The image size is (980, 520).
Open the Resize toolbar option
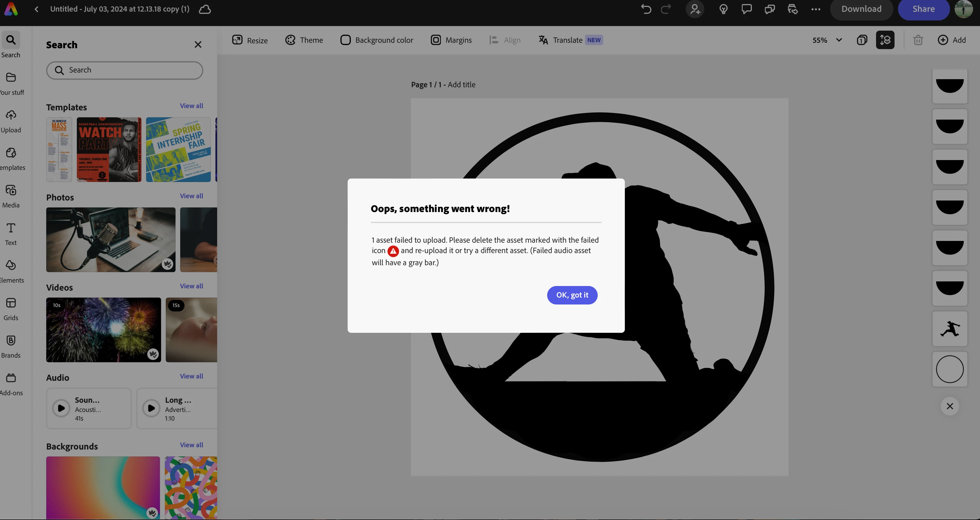pos(250,40)
